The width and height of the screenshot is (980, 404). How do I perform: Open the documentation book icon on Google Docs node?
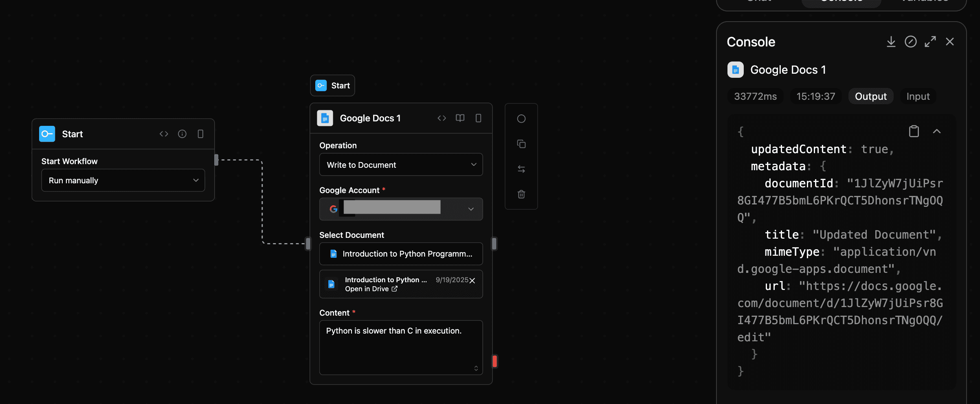coord(460,118)
